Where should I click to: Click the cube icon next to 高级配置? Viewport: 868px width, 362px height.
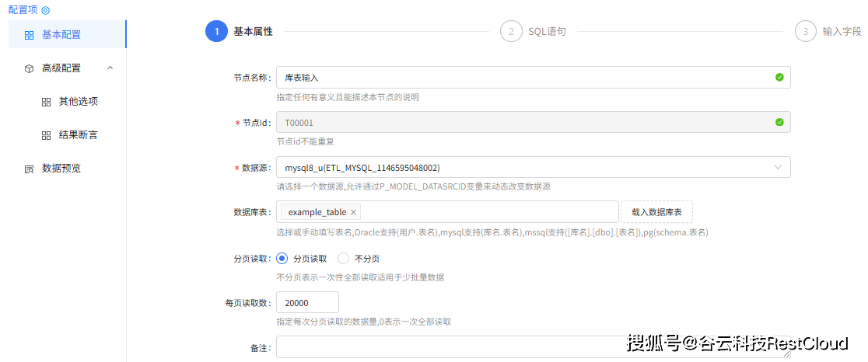coord(29,68)
